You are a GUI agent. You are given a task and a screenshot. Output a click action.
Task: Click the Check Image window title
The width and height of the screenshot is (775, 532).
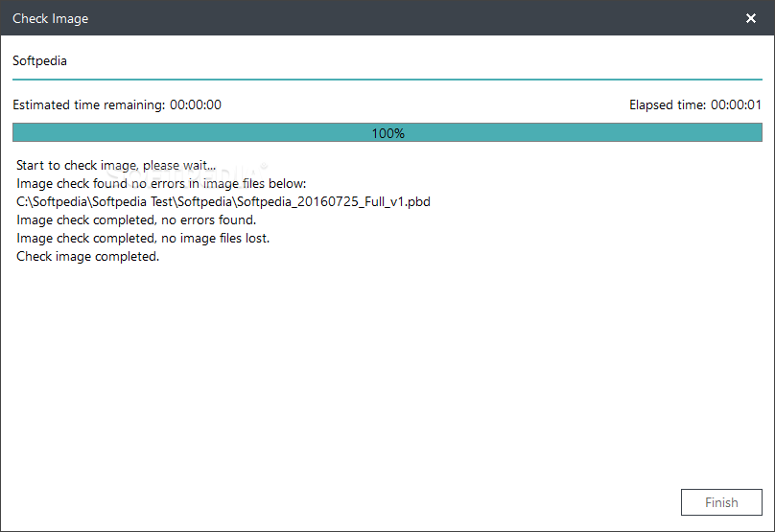point(51,18)
